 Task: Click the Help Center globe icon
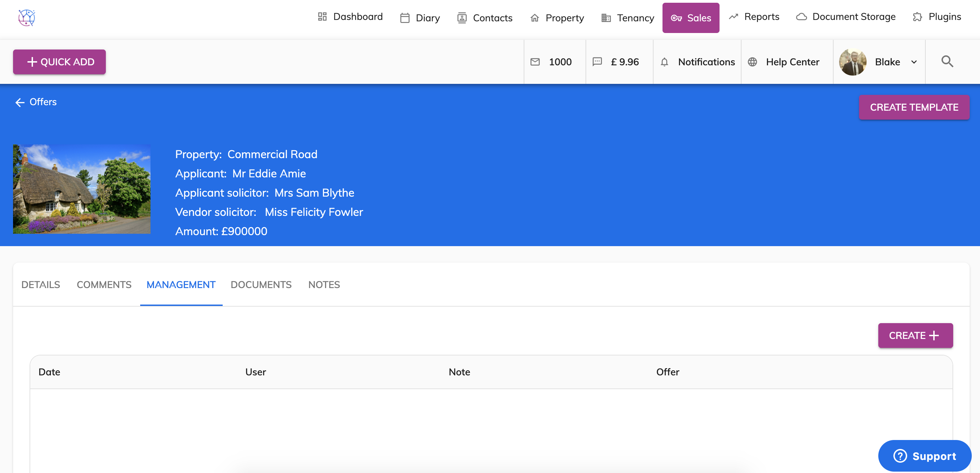(x=752, y=62)
